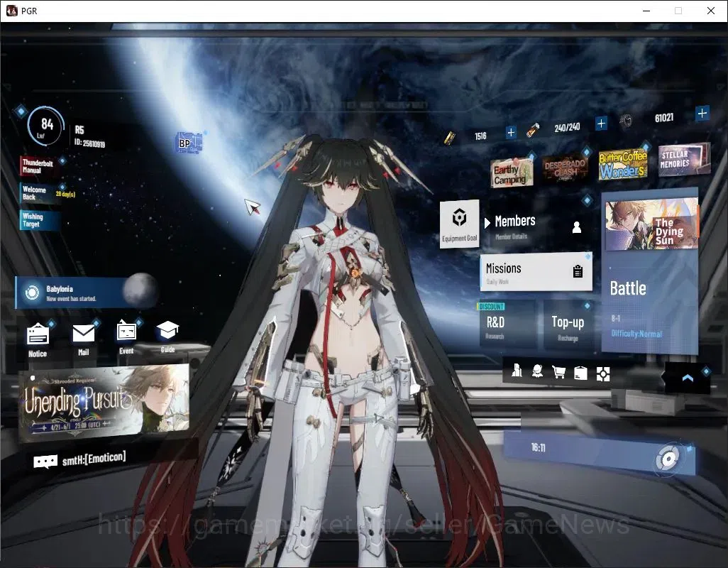Open the guild headset character icon

537,371
